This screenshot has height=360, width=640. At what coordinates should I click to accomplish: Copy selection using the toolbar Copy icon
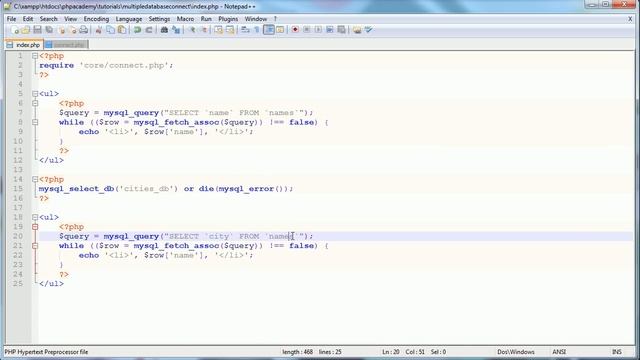click(110, 30)
